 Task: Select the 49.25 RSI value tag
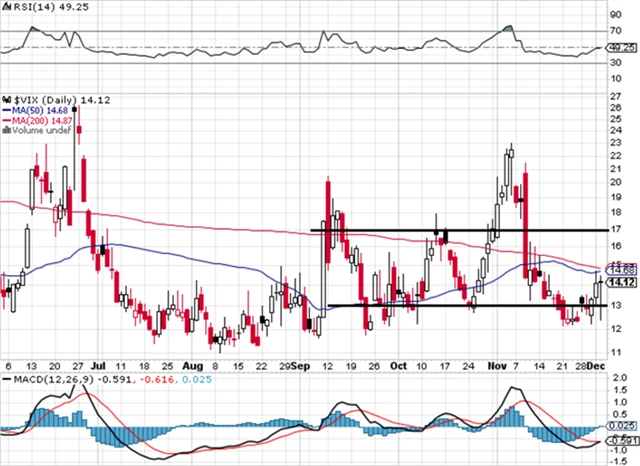pos(622,47)
